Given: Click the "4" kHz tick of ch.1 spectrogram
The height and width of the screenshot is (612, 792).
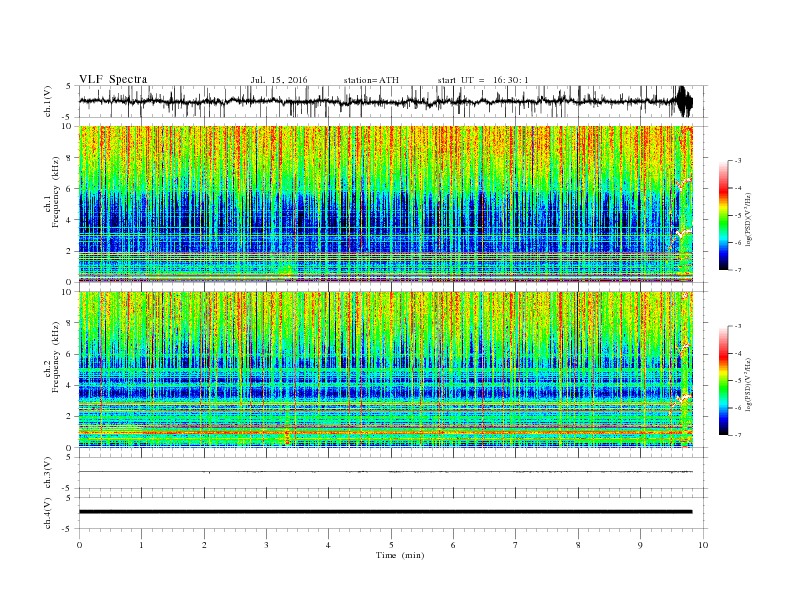Looking at the screenshot, I should (x=69, y=220).
